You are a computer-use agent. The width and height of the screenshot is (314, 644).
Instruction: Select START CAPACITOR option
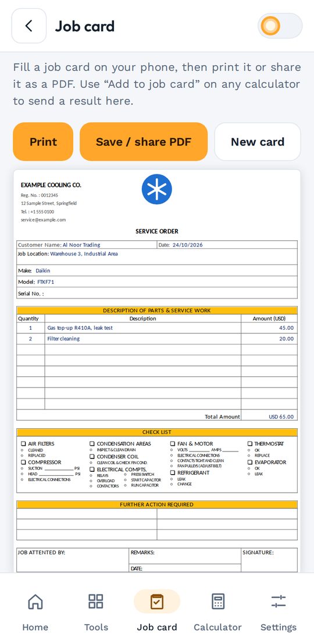coord(143,480)
